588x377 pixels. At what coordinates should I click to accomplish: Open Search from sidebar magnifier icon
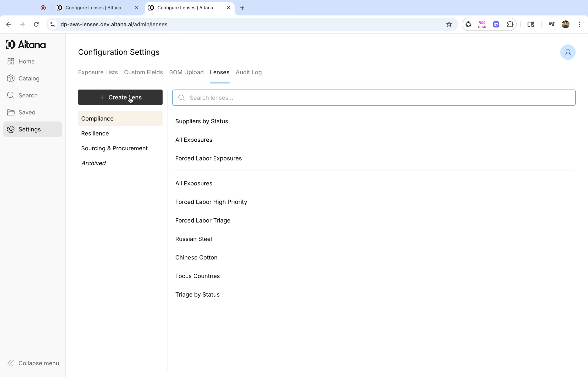pyautogui.click(x=11, y=95)
